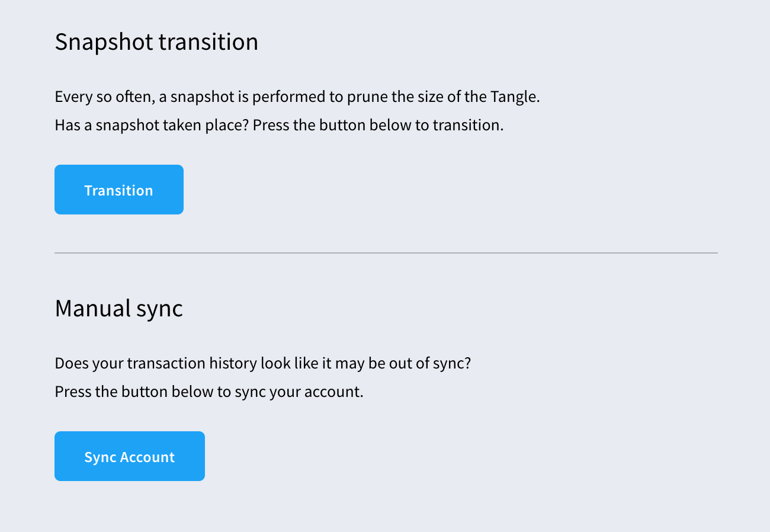Image resolution: width=770 pixels, height=532 pixels.
Task: Click the horizontal divider between sections
Action: point(386,253)
